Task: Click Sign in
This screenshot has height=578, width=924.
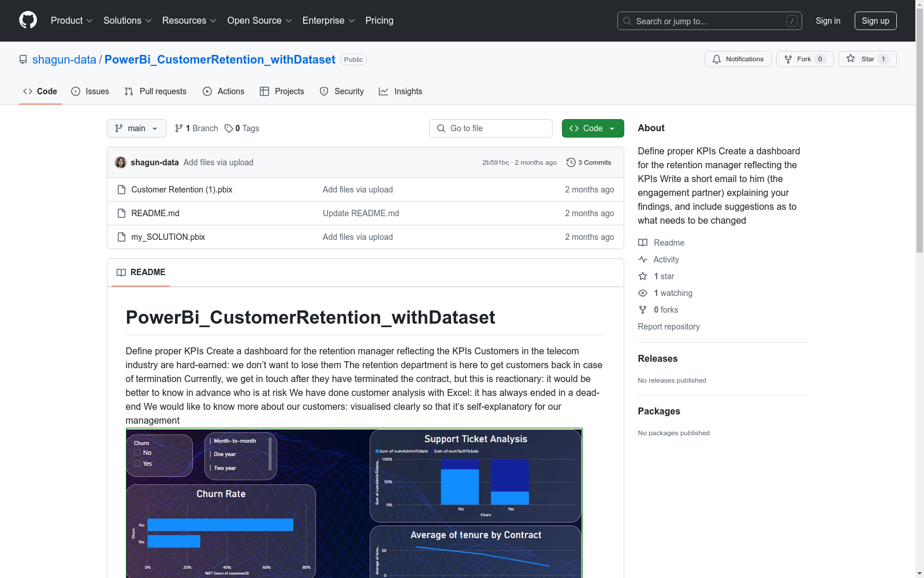Action: (828, 21)
